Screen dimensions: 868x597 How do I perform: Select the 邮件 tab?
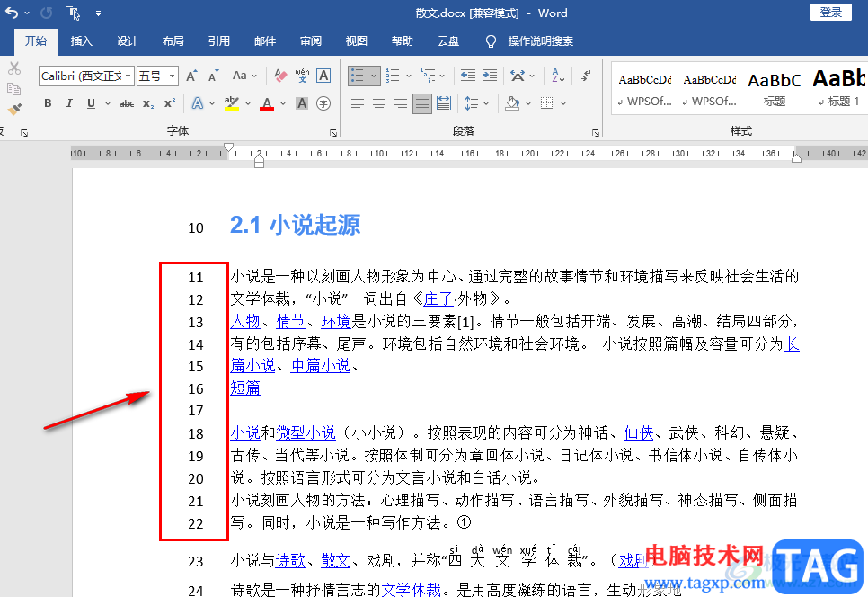[264, 41]
